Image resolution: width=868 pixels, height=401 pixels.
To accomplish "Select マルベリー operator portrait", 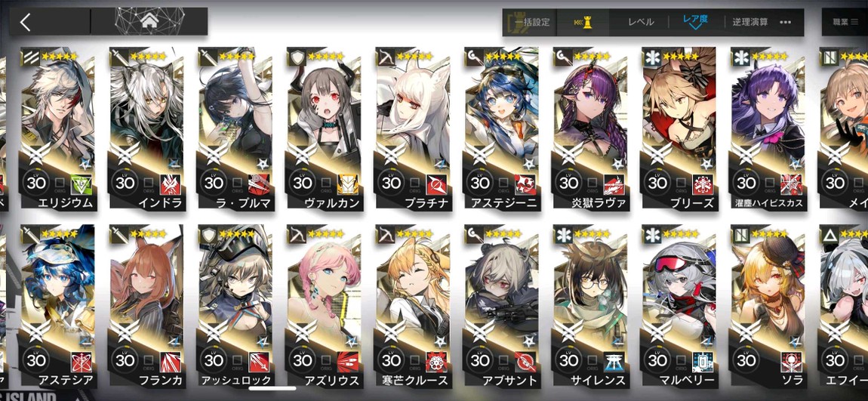I will (x=679, y=306).
